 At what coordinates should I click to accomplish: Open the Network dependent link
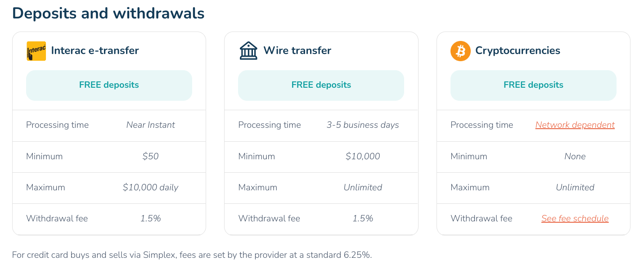pos(575,125)
